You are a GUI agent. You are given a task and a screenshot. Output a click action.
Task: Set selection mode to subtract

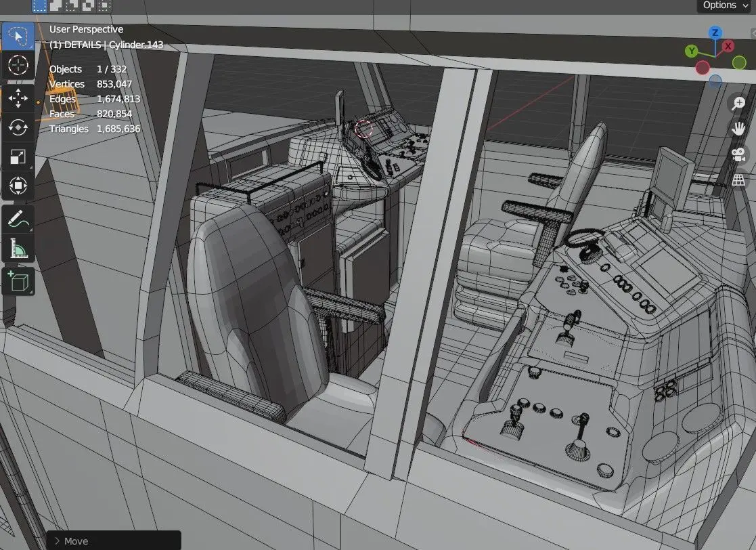[x=72, y=5]
